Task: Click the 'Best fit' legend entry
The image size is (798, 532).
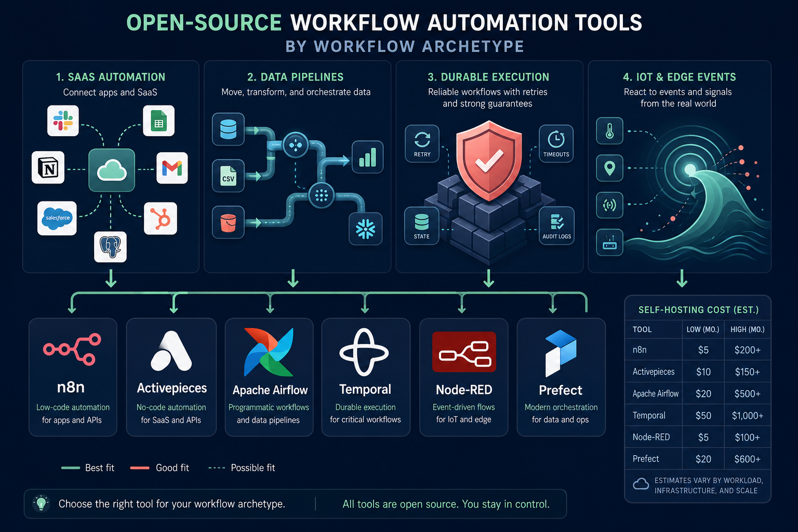Action: click(88, 468)
